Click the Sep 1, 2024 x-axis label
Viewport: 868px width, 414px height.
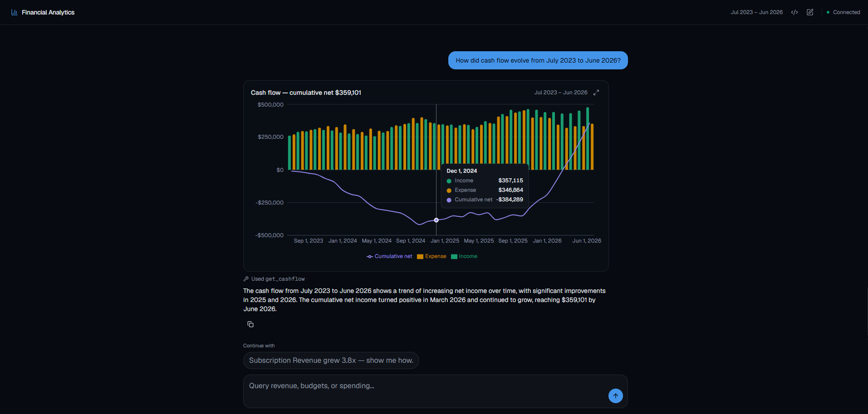[x=411, y=241]
